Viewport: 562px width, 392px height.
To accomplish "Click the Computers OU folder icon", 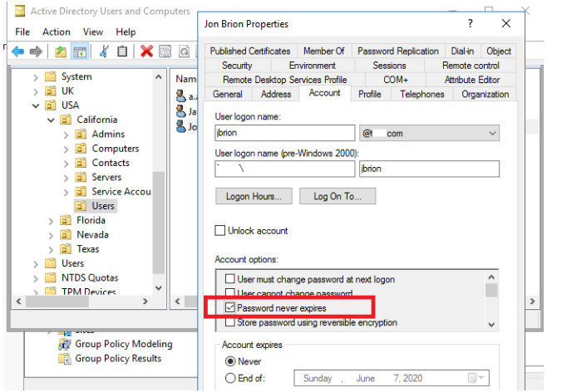I will click(x=81, y=148).
